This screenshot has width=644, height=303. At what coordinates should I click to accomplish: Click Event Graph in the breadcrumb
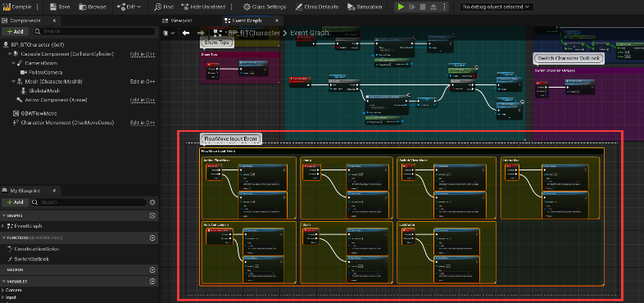310,34
